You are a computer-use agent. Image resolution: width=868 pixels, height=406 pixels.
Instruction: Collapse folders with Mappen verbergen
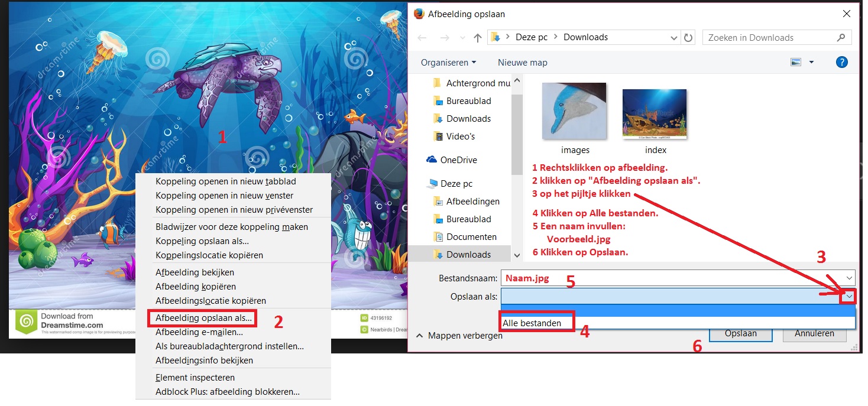pyautogui.click(x=460, y=336)
